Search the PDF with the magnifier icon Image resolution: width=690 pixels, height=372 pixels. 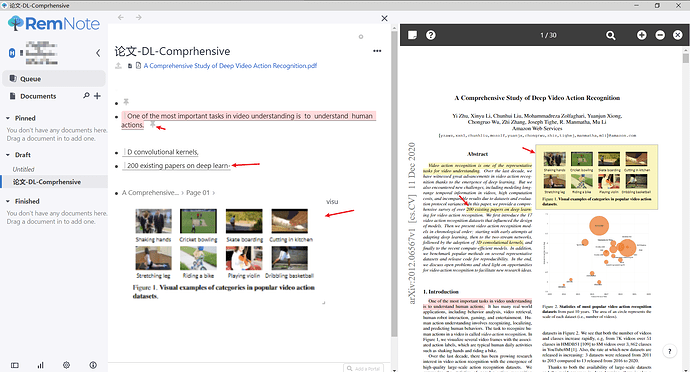click(610, 35)
